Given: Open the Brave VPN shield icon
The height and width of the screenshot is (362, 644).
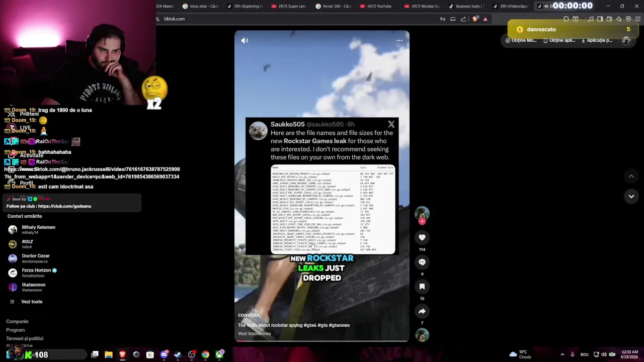Looking at the screenshot, I should point(628,19).
